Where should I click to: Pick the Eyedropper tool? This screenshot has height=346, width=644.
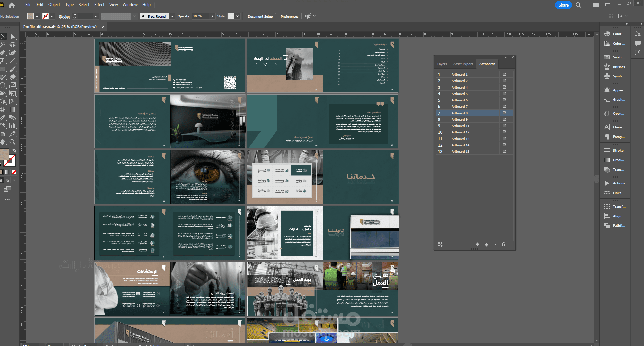tap(3, 118)
